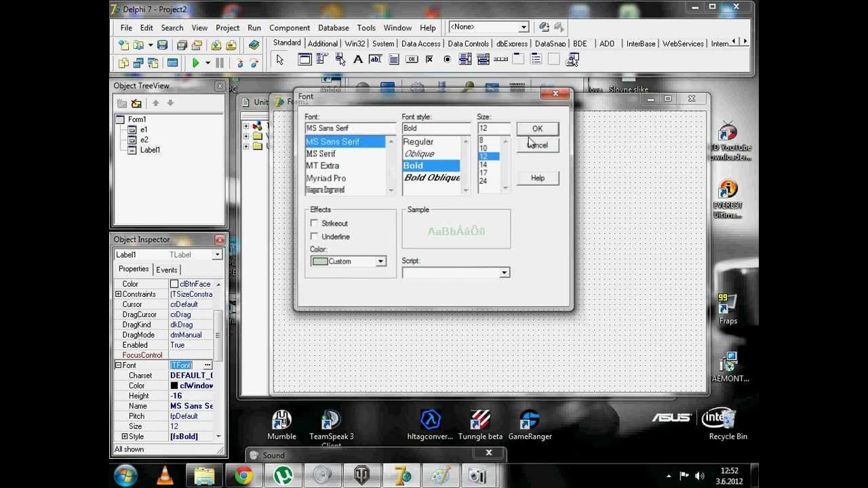
Task: Select the GroupBox component icon
Action: tap(518, 60)
